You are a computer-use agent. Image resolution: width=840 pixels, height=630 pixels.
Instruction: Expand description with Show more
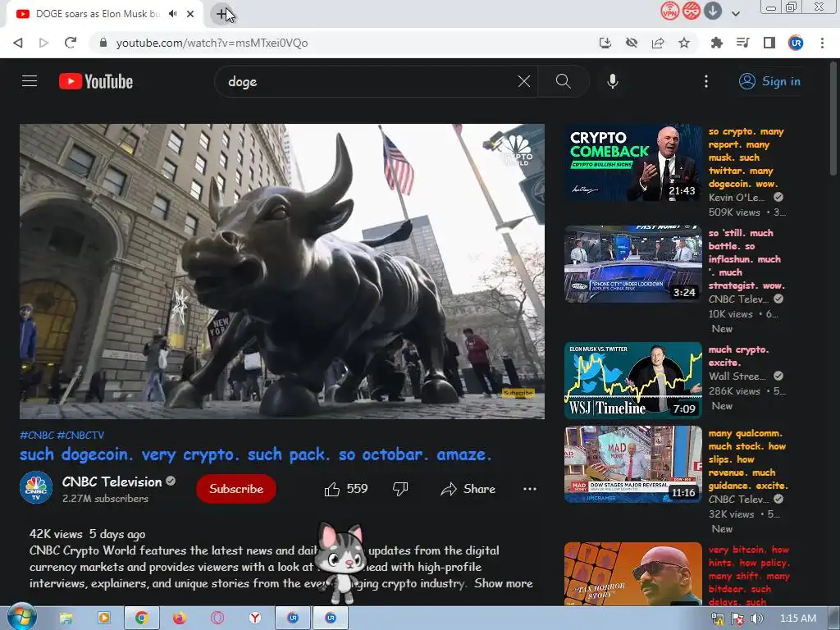(503, 583)
